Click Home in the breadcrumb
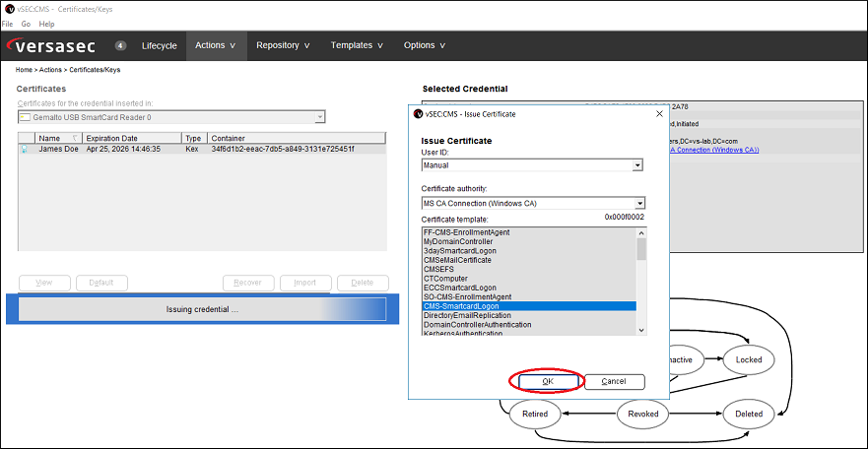 pos(24,70)
